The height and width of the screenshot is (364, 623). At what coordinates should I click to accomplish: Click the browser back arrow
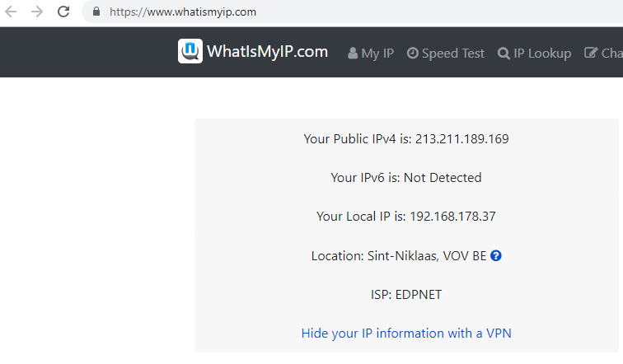12,12
